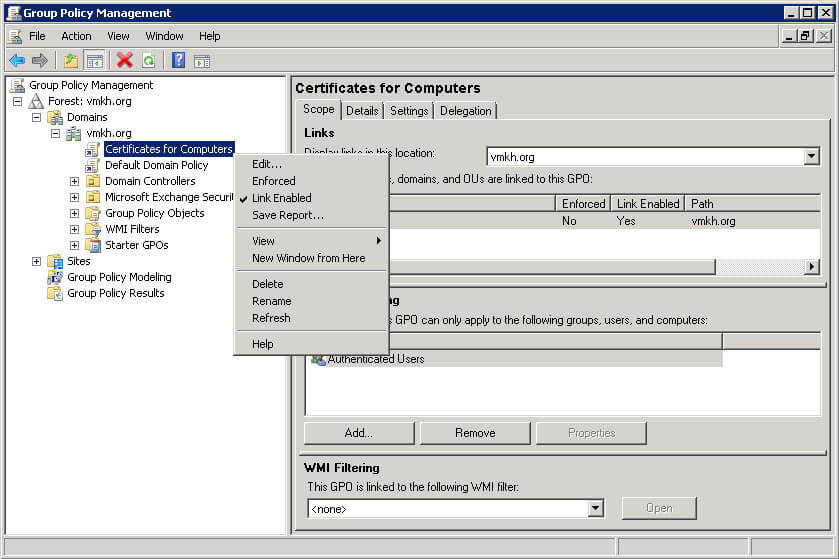
Task: Click the Forest vmkh.org triangle icon
Action: pyautogui.click(x=36, y=101)
